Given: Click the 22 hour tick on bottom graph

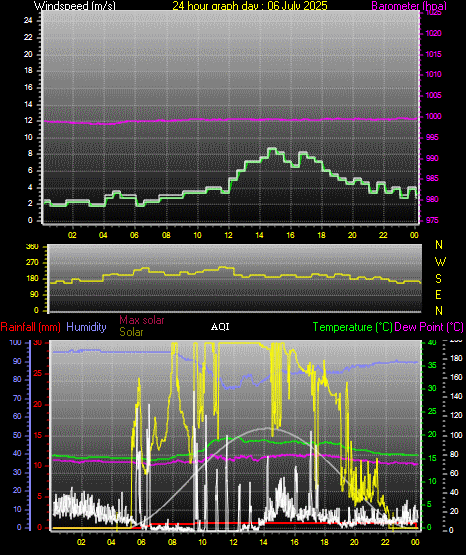Looking at the screenshot, I should 385,542.
